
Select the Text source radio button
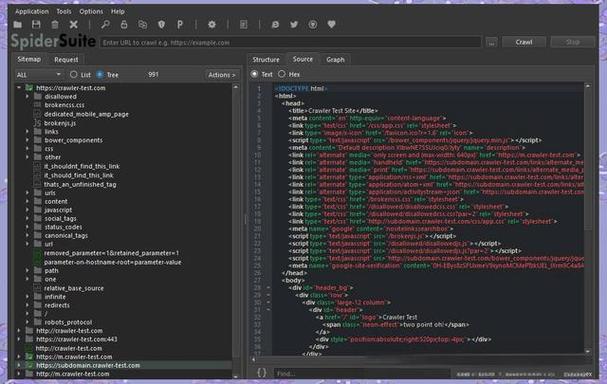click(254, 74)
